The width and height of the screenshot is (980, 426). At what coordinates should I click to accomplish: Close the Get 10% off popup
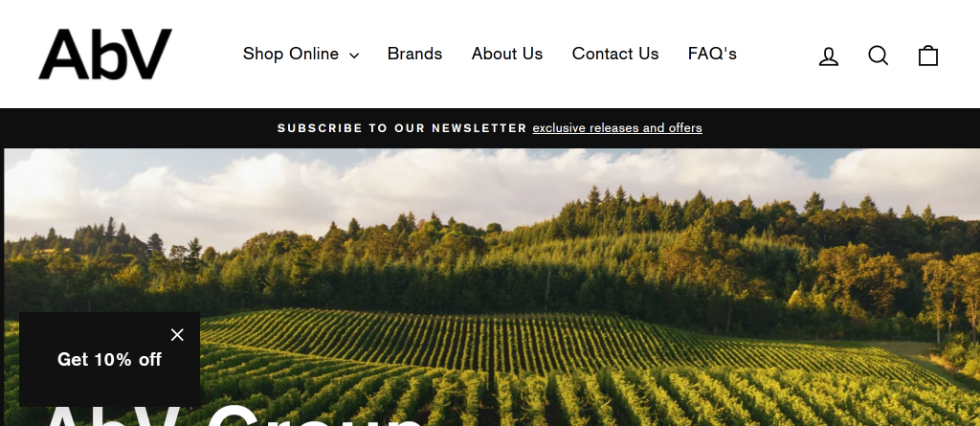pos(177,335)
